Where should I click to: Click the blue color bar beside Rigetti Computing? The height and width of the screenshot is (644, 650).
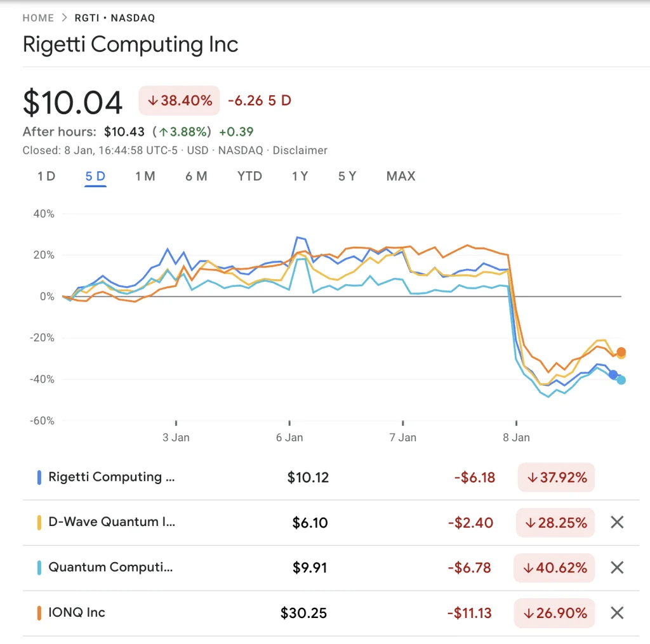(39, 477)
